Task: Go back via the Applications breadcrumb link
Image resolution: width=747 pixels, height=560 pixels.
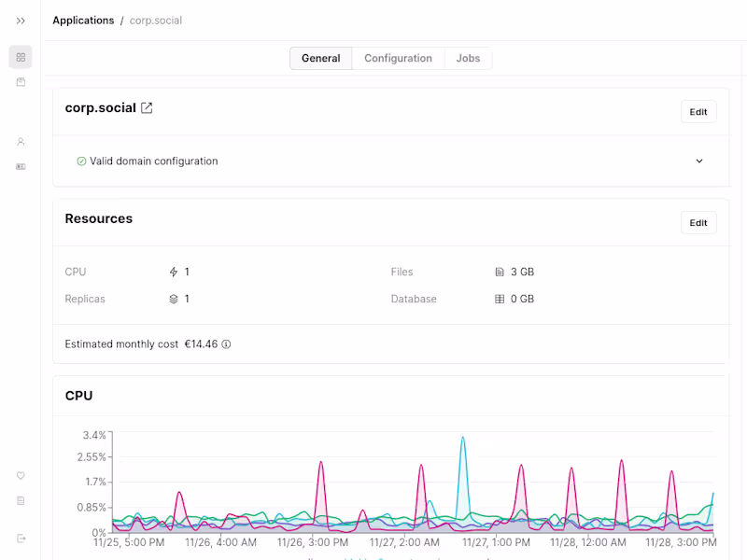Action: (83, 20)
